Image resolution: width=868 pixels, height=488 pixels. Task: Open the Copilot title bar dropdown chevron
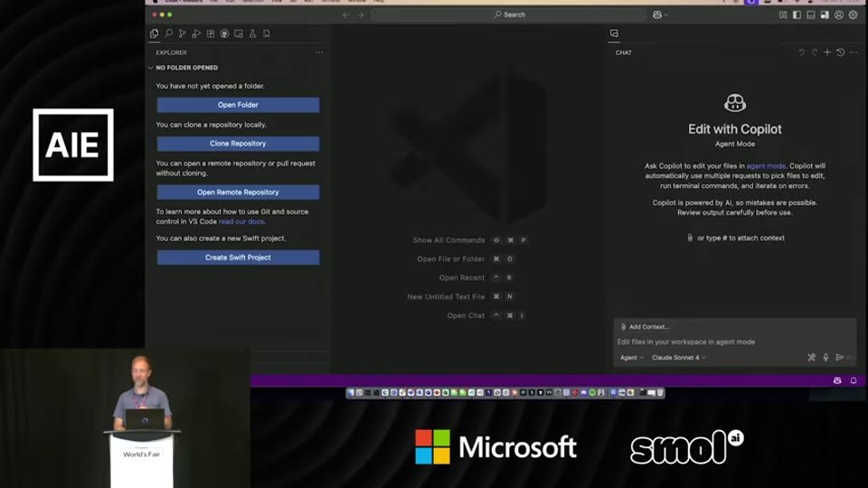coord(666,15)
